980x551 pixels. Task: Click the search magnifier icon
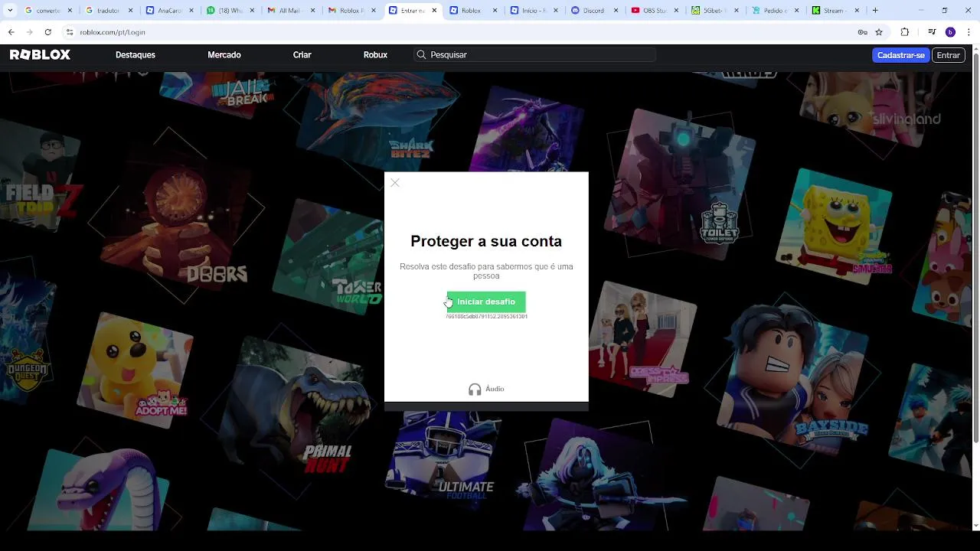421,55
